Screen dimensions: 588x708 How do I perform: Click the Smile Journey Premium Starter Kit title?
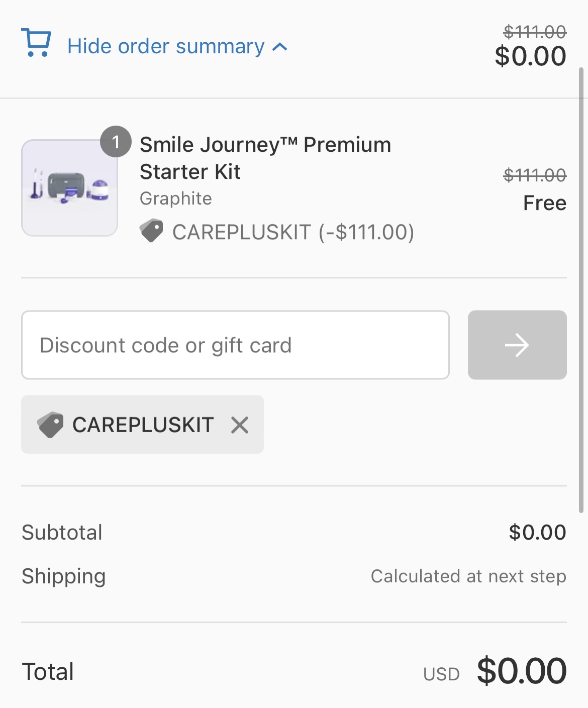[x=265, y=158]
